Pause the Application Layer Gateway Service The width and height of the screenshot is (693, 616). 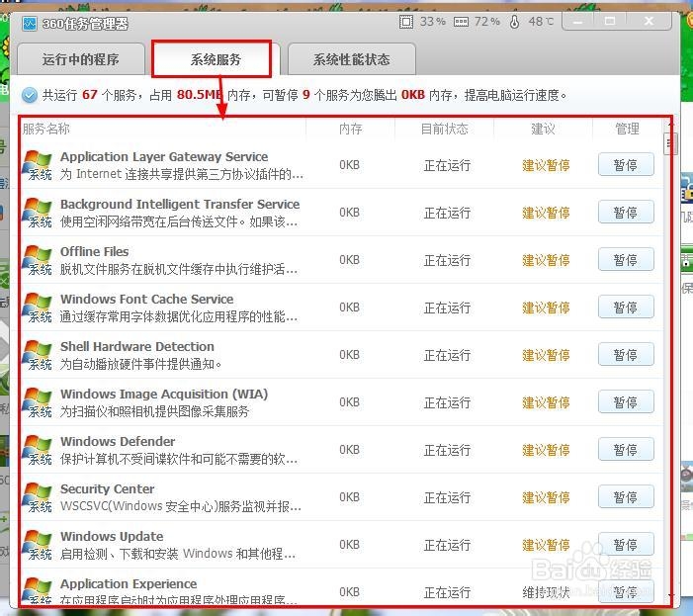tap(626, 165)
